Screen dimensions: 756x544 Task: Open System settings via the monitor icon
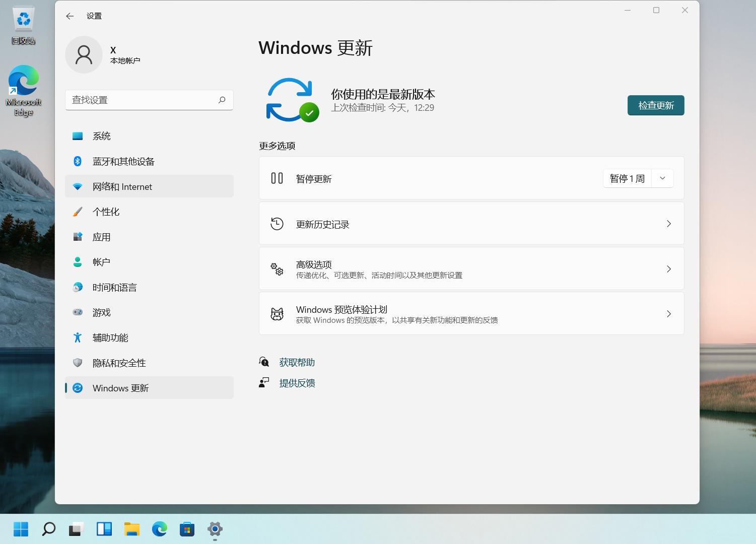77,135
